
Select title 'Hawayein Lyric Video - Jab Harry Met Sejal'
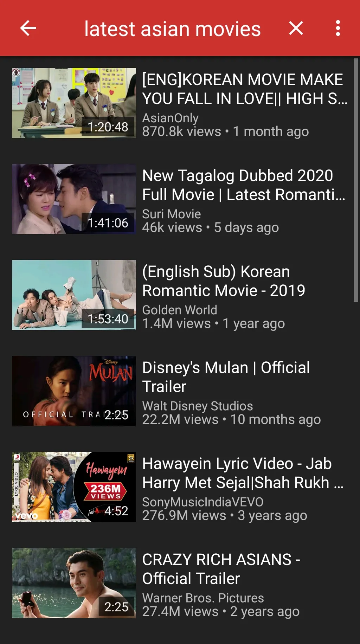243,473
